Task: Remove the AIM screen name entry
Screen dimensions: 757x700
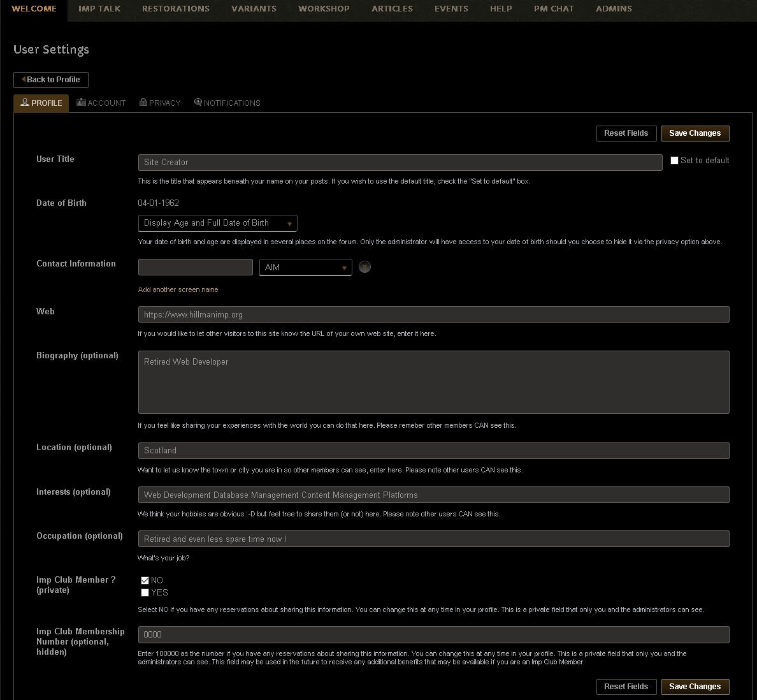Action: [x=364, y=267]
